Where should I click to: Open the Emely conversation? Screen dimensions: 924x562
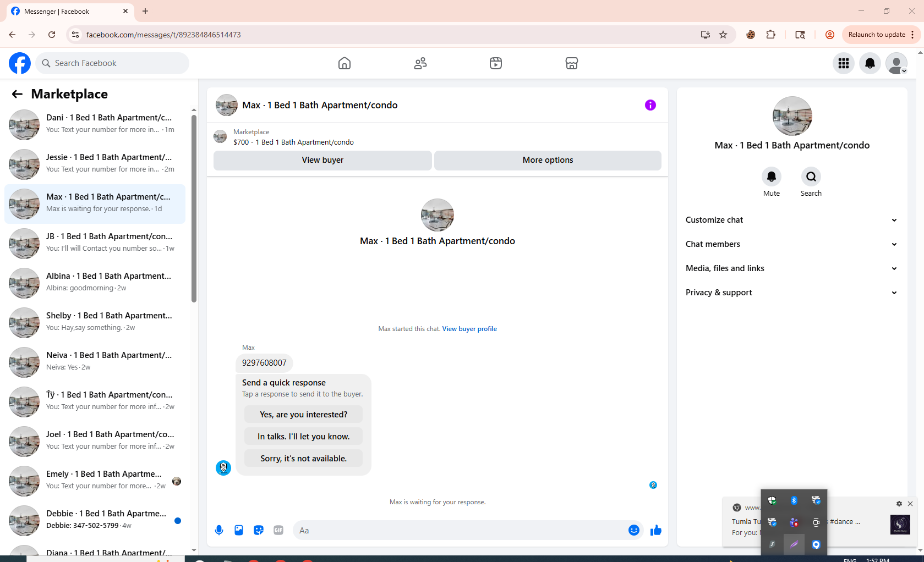[x=95, y=481]
